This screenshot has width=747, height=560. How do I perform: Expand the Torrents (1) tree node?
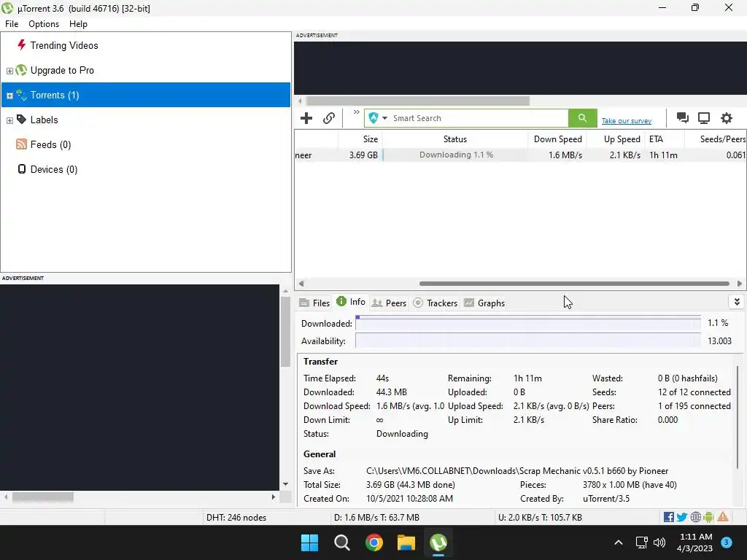click(x=9, y=96)
